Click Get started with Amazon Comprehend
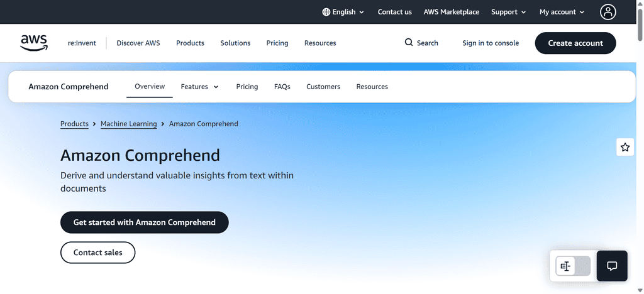 pyautogui.click(x=145, y=222)
